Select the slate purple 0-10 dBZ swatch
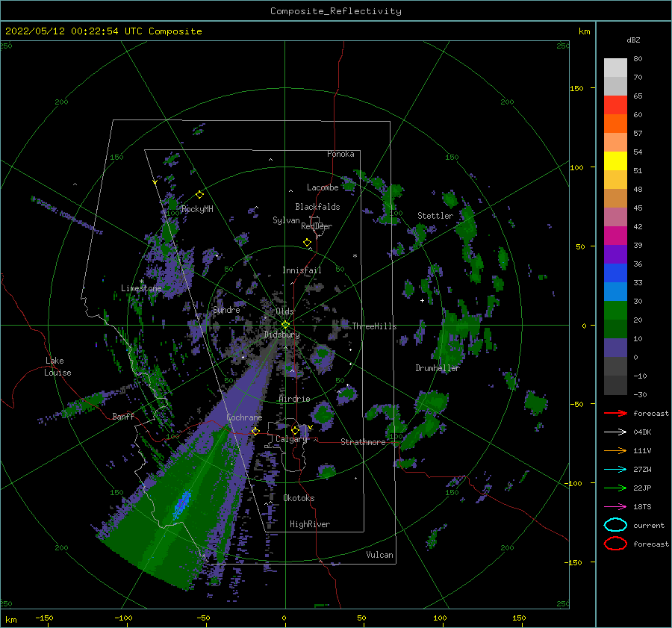This screenshot has width=672, height=628. (615, 348)
